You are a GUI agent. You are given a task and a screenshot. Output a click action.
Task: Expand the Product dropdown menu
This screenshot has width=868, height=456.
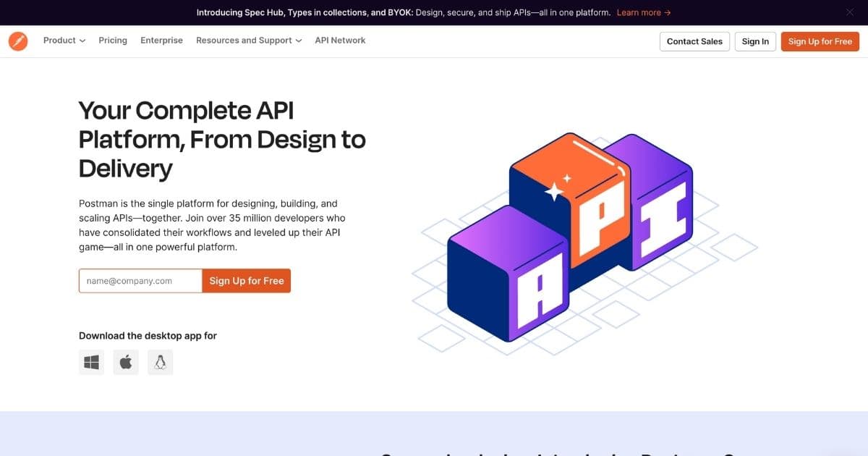(64, 41)
